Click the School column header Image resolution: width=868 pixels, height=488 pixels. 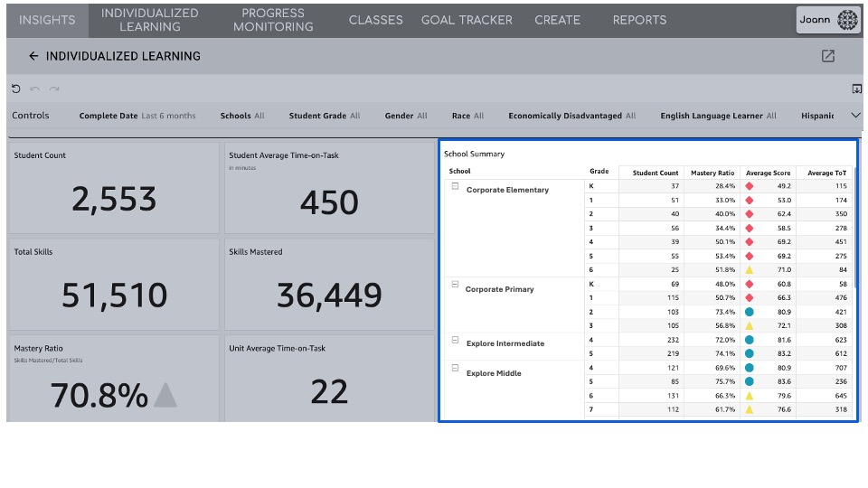459,172
